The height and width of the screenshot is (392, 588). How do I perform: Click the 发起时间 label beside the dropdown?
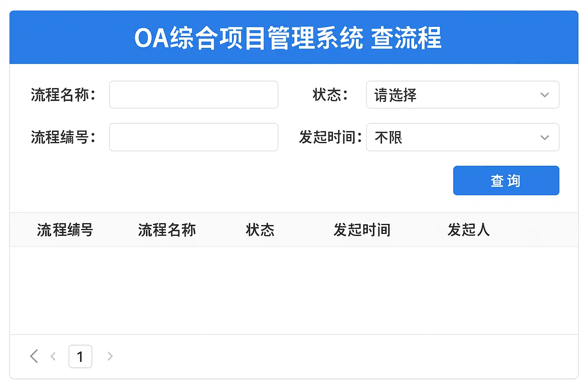pyautogui.click(x=330, y=137)
